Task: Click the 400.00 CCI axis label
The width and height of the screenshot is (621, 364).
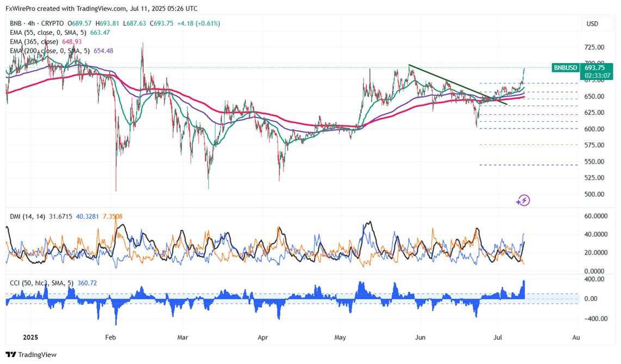Action: (x=594, y=279)
